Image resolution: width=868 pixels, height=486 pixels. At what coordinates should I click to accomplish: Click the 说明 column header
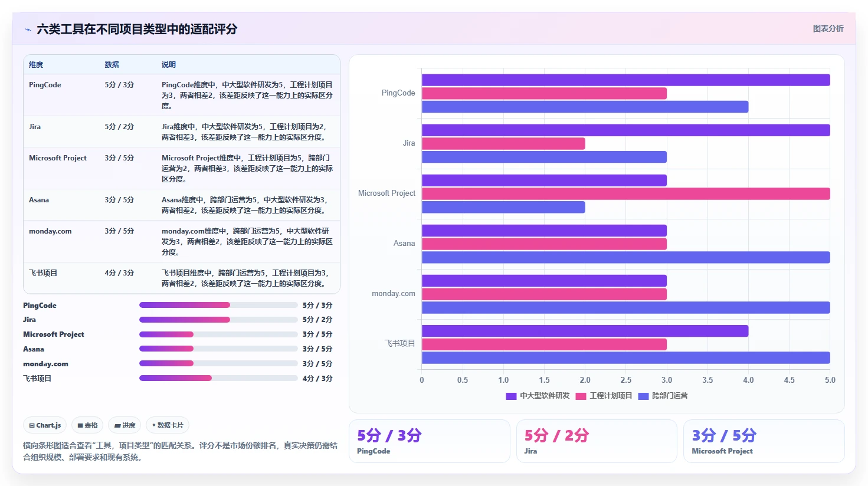pos(169,65)
